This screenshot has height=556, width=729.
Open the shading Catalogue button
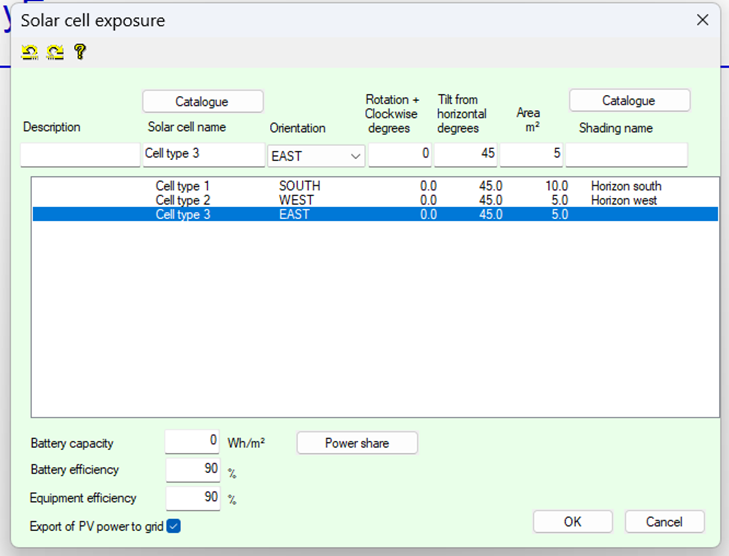[x=629, y=101]
